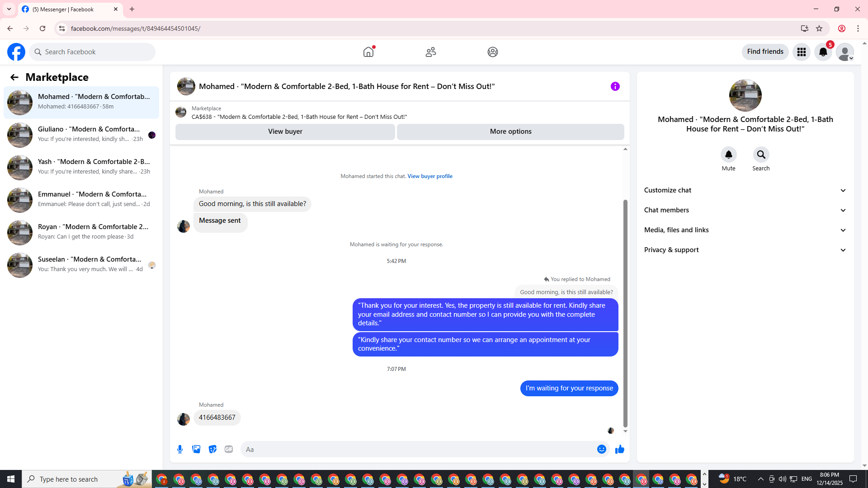Click the voice clip microphone icon
This screenshot has width=868, height=488.
[180, 449]
